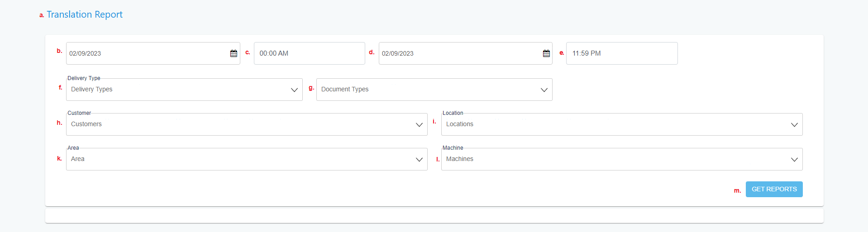Expand the Delivery Type dropdown placeholder text
Viewport: 868px width, 232px height.
coord(92,89)
